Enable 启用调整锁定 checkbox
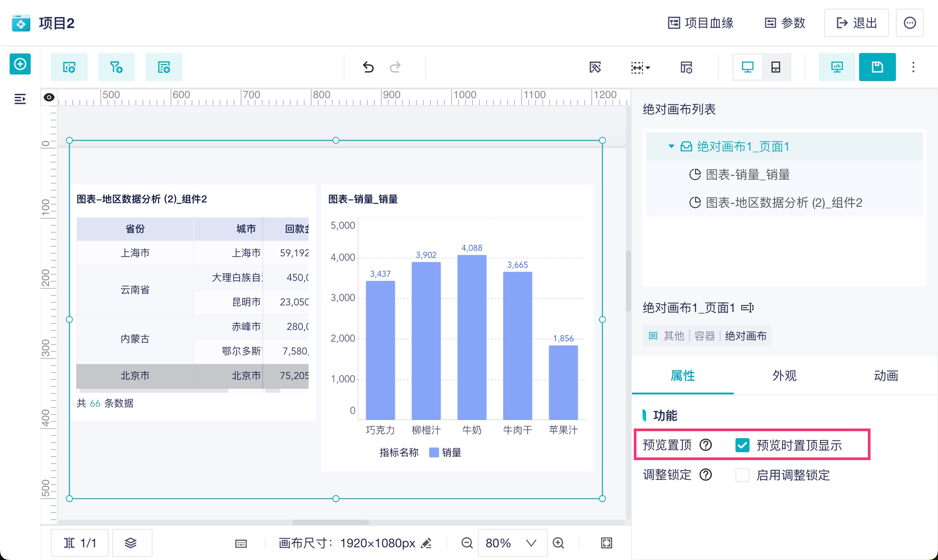 coord(742,475)
